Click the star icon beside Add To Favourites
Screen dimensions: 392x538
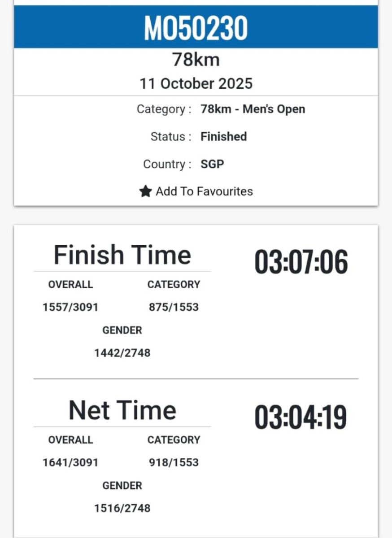(145, 191)
